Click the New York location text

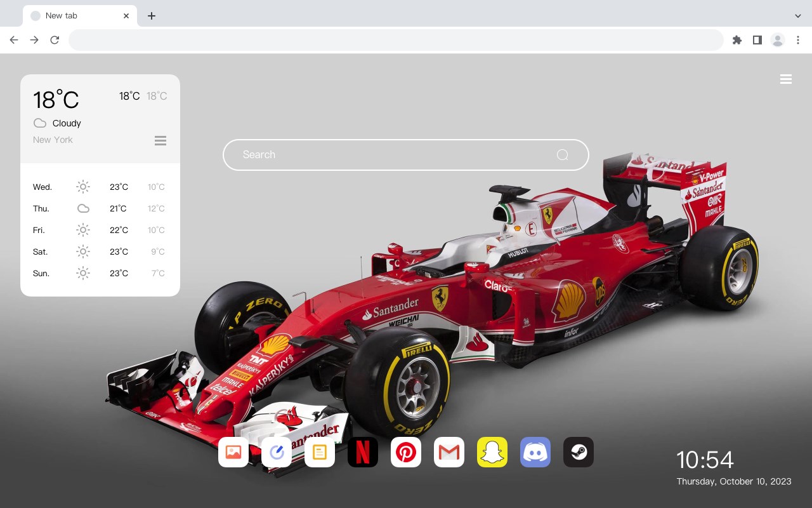(x=53, y=140)
